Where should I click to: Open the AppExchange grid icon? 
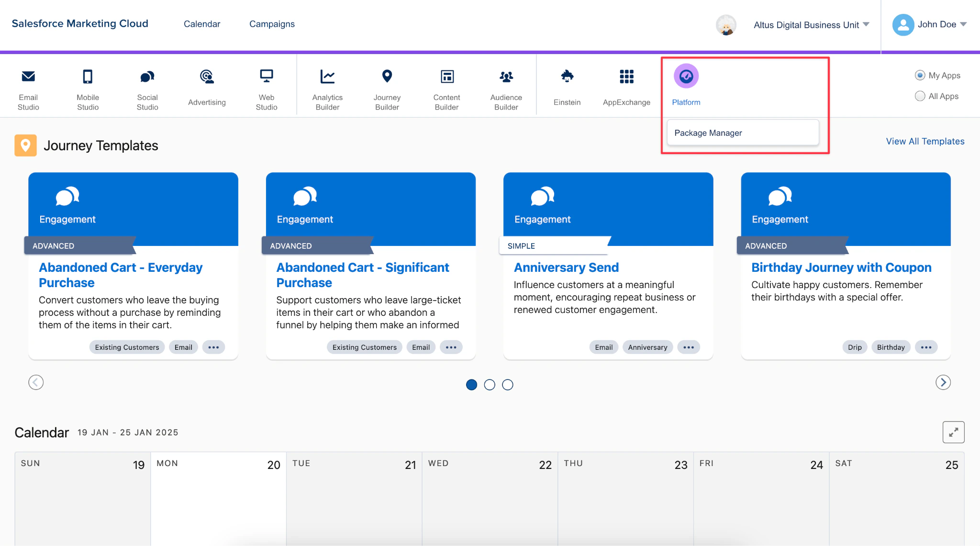627,76
